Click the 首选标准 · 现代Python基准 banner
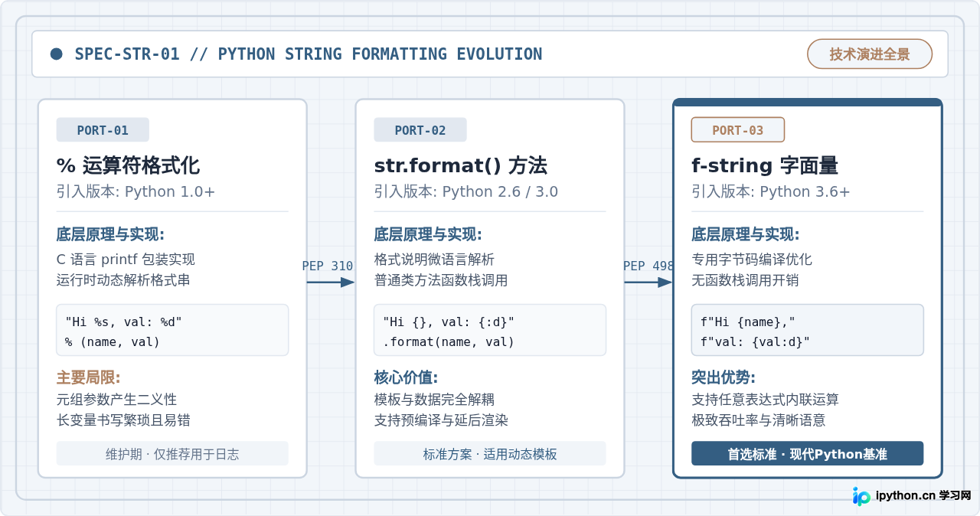This screenshot has width=980, height=516. tap(808, 453)
